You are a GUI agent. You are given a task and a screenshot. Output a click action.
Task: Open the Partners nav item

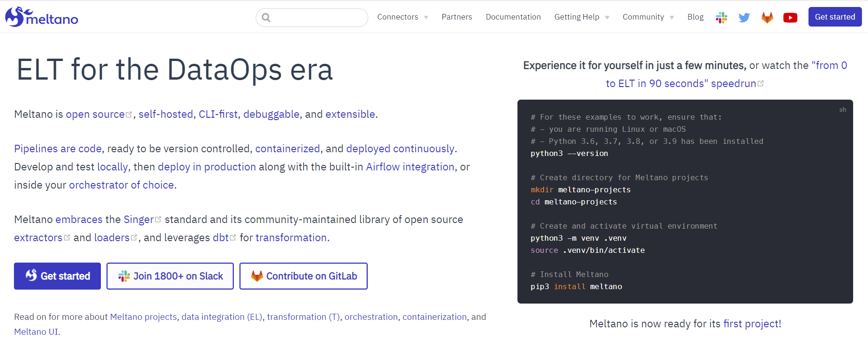[457, 17]
